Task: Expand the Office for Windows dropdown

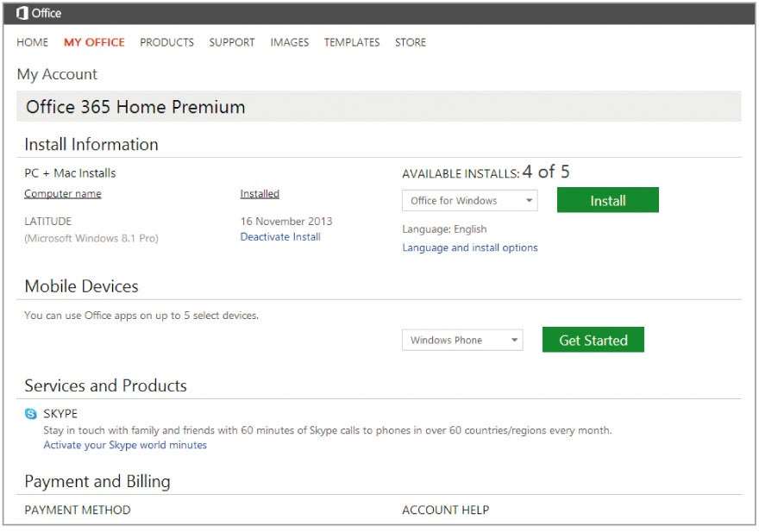Action: 469,200
